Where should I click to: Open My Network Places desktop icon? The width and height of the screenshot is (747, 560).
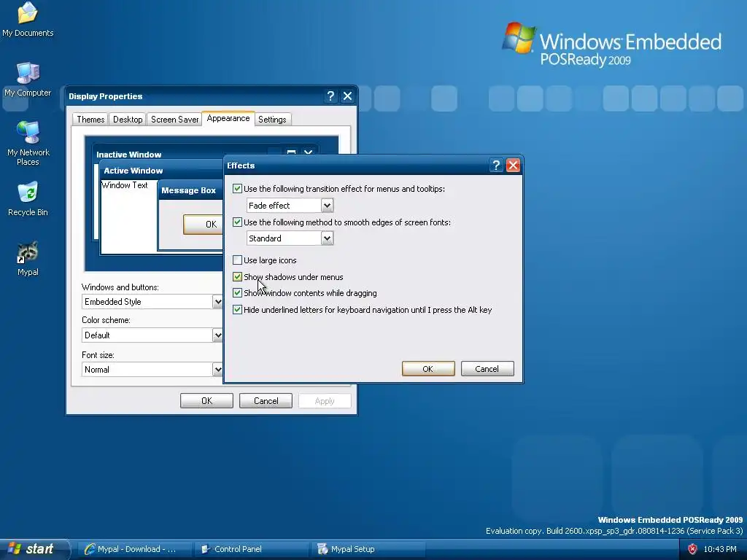[x=28, y=143]
